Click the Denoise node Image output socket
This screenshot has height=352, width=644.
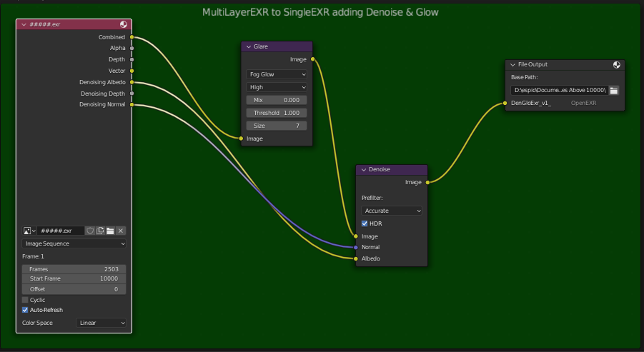(427, 182)
